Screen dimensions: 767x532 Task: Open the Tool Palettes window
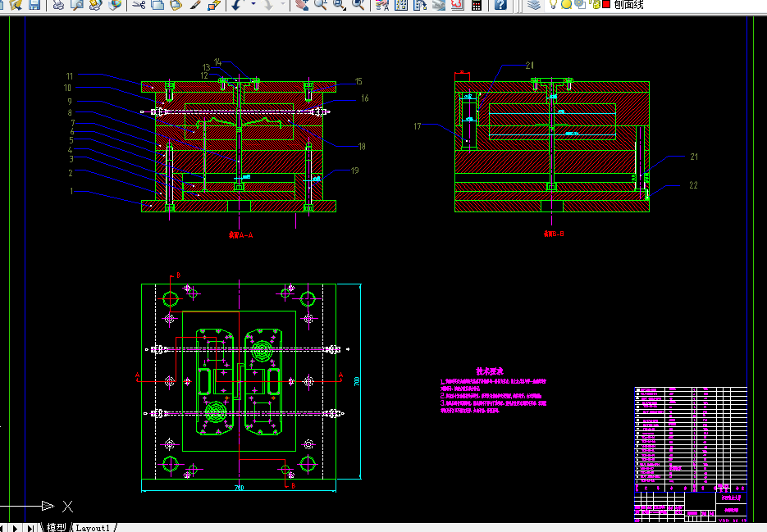[420, 4]
